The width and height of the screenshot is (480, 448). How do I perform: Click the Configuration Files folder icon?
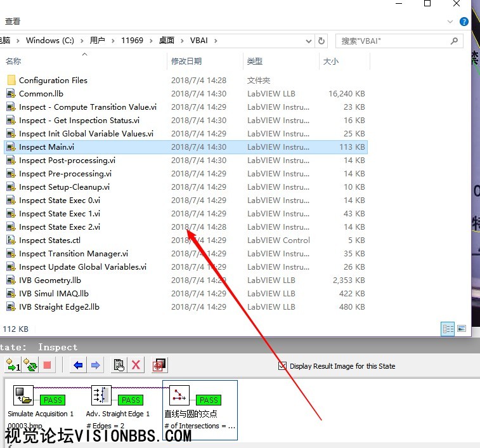point(11,81)
